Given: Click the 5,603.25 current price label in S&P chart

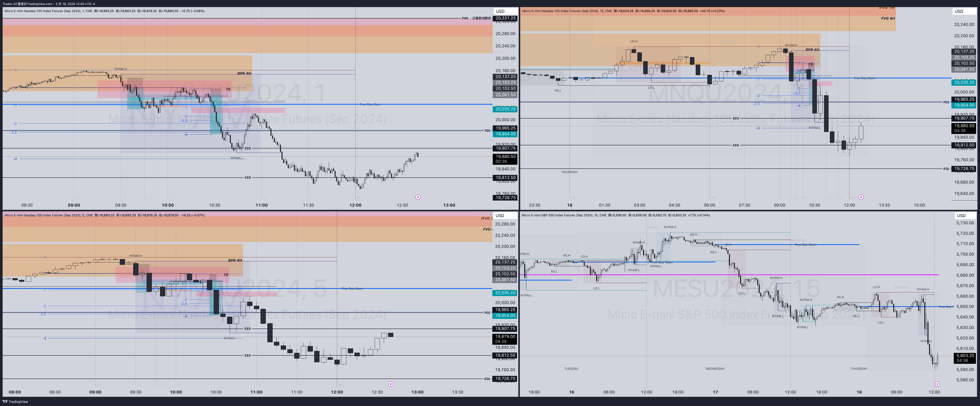Looking at the screenshot, I should coord(966,358).
